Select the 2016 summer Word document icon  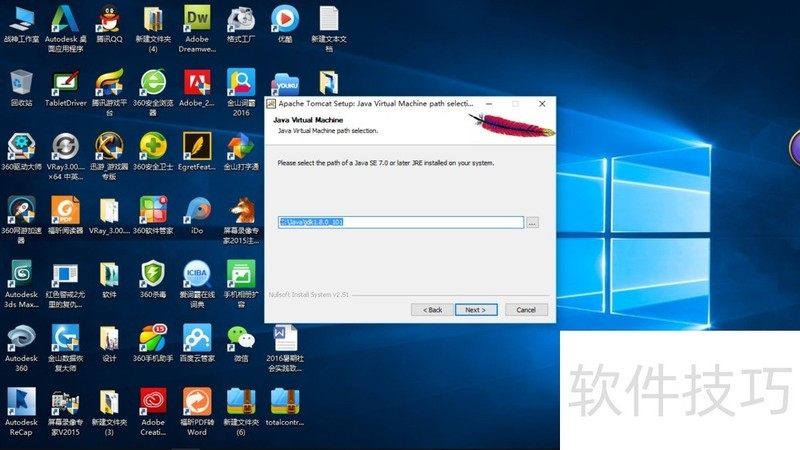(285, 338)
